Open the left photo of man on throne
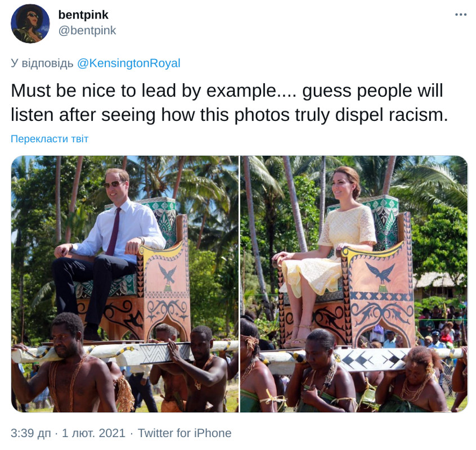Viewport: 476px width, 450px height. [x=124, y=283]
